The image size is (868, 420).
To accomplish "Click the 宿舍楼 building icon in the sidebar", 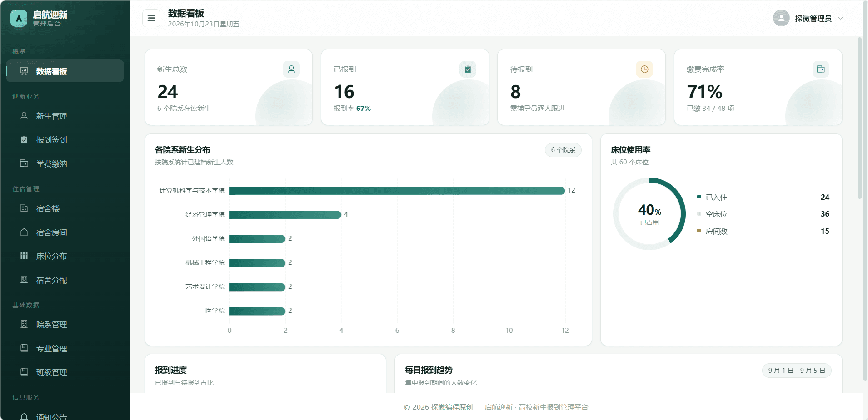I will point(24,208).
